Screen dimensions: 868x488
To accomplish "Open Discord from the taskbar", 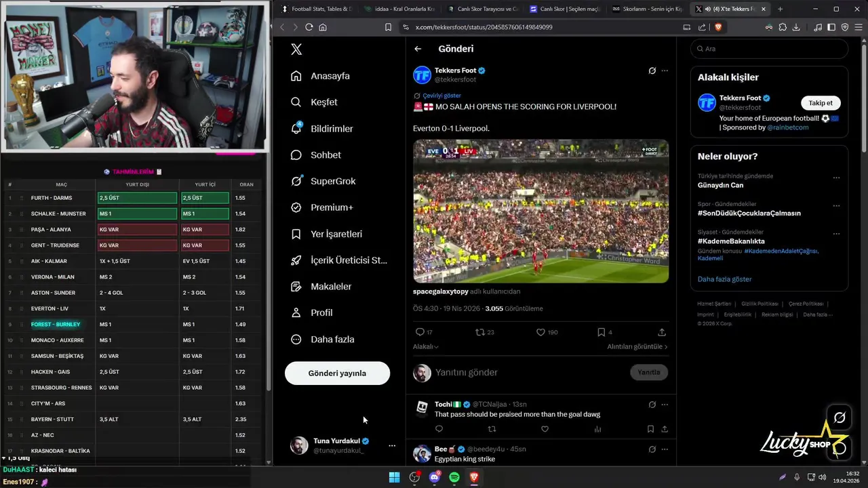I will coord(435,477).
